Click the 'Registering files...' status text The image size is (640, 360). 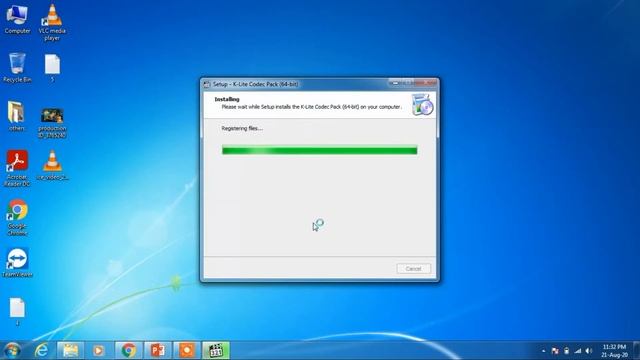[242, 128]
